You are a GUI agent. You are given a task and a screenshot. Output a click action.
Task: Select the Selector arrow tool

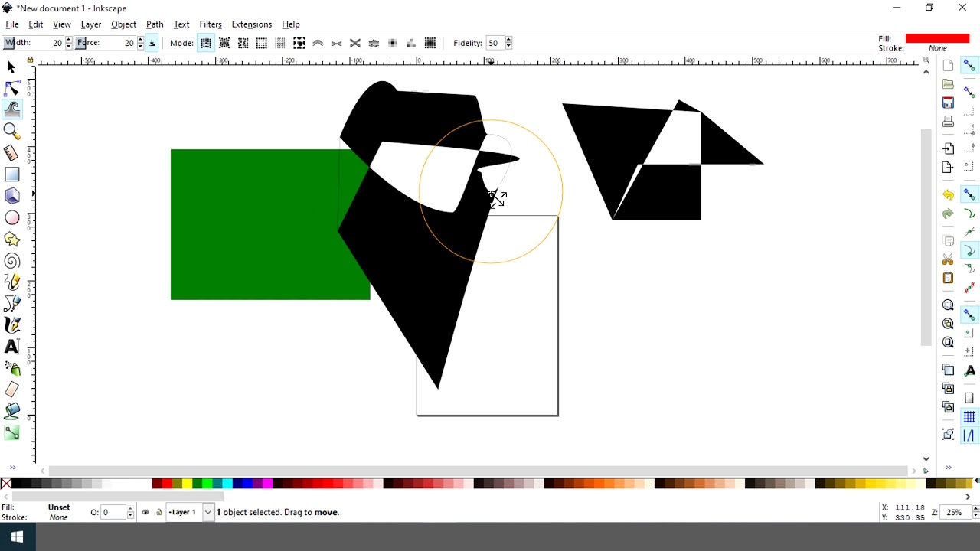pos(11,67)
